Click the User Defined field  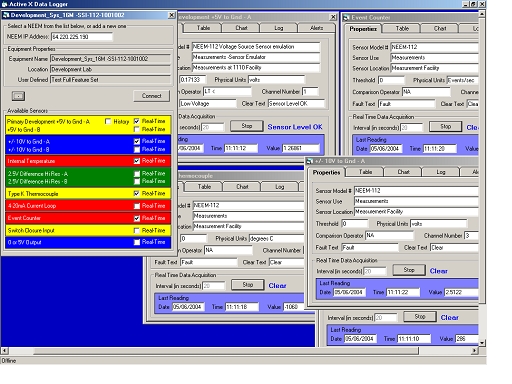pos(110,80)
